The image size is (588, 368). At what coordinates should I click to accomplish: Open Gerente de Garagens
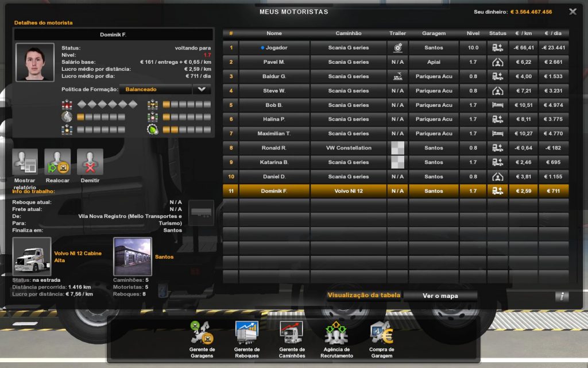[x=202, y=333]
